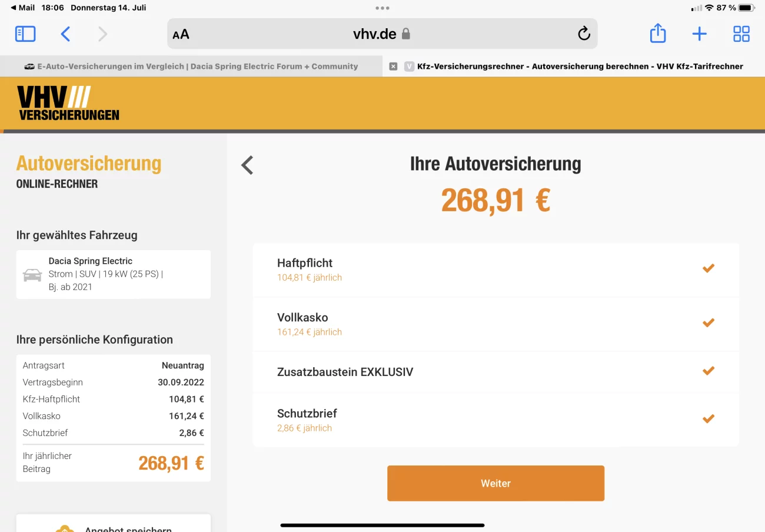The width and height of the screenshot is (765, 532).
Task: Tap the share icon in toolbar
Action: [658, 33]
